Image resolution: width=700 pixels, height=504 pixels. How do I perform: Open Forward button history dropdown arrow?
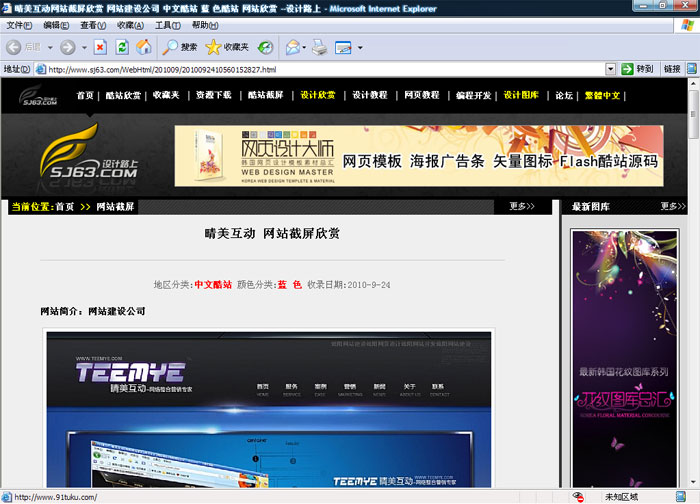click(84, 47)
